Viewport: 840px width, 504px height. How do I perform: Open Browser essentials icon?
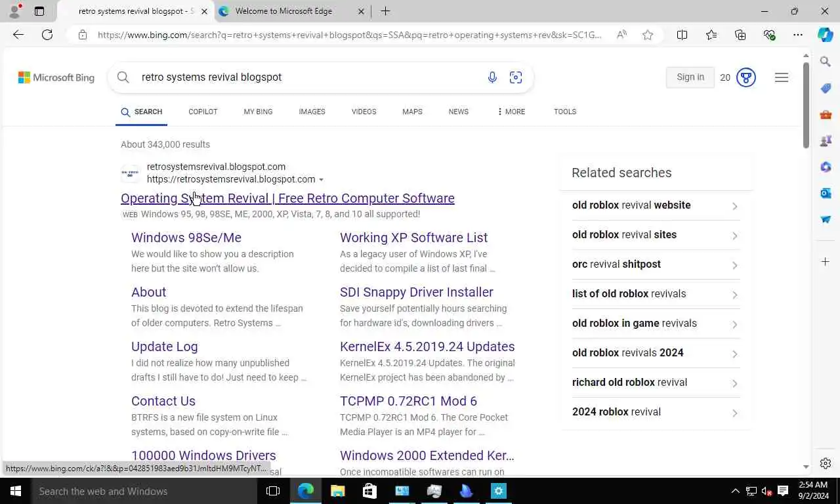point(769,35)
